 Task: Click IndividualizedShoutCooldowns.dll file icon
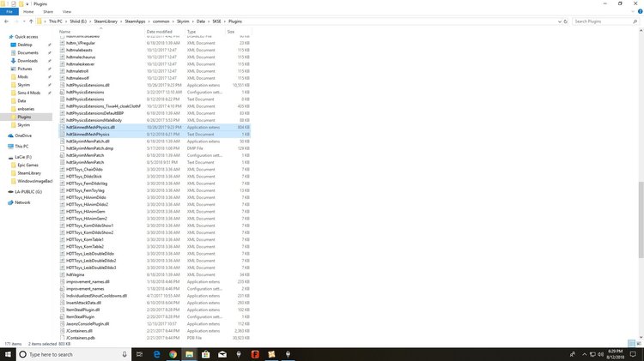pos(63,296)
